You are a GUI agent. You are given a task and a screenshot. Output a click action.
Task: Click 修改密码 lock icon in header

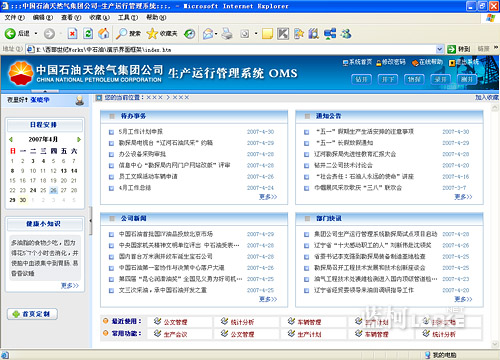(x=379, y=62)
